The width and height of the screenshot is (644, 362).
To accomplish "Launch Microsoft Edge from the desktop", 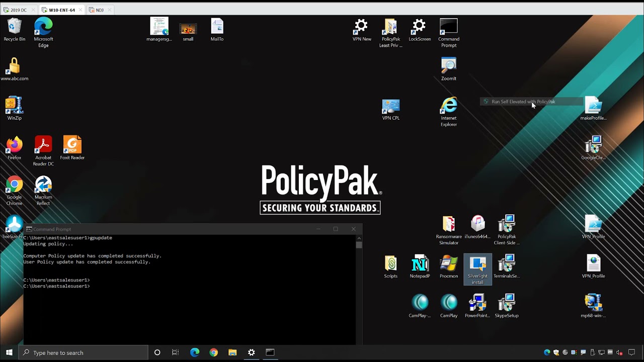I will 43,33.
